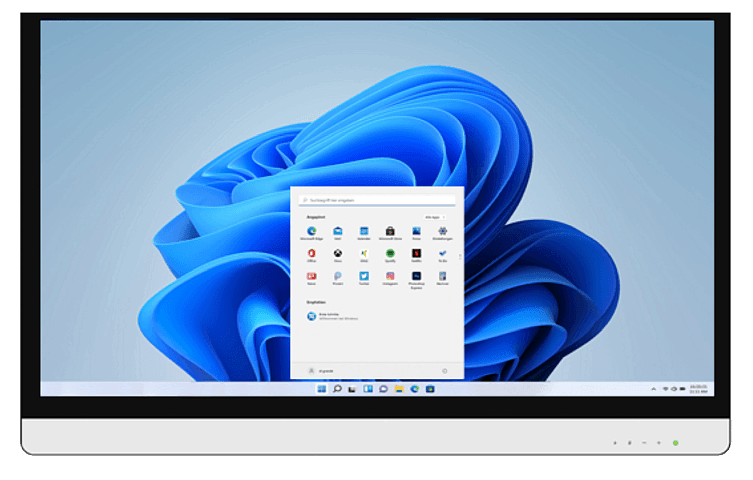Launch Office from pinned apps
Viewport: 753px width, 480px height.
(x=312, y=255)
